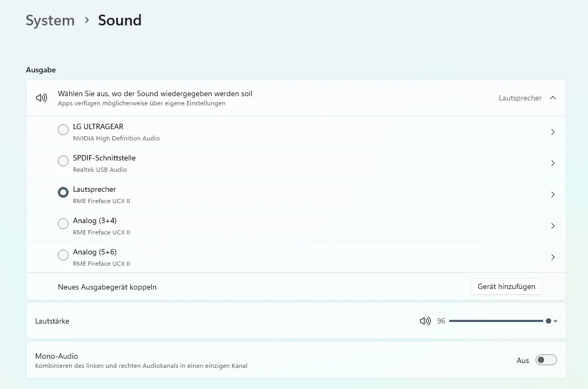Viewport: 588px width, 389px height.
Task: Click NVIDIA High Definition Audio text
Action: tap(116, 138)
